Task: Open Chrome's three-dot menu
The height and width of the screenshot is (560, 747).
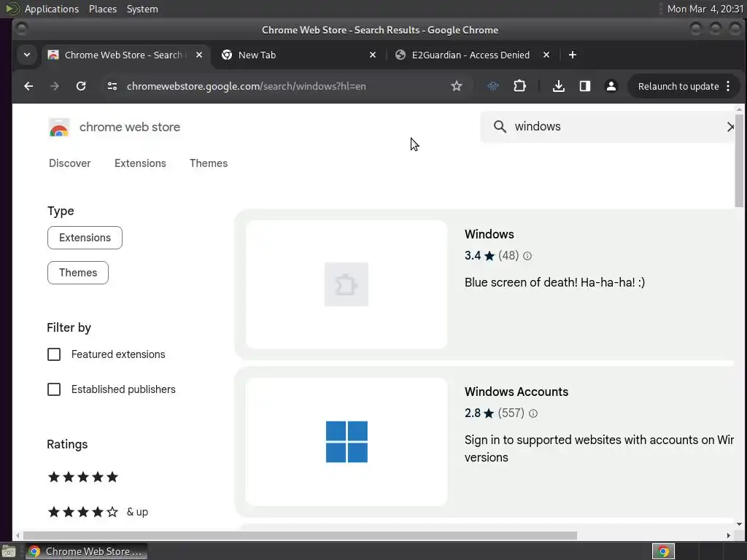Action: [x=728, y=86]
